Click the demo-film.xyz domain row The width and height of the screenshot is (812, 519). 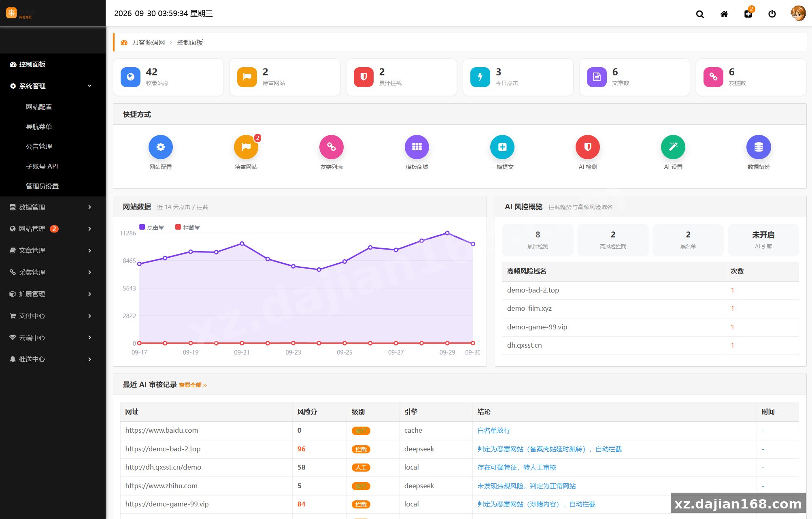650,308
